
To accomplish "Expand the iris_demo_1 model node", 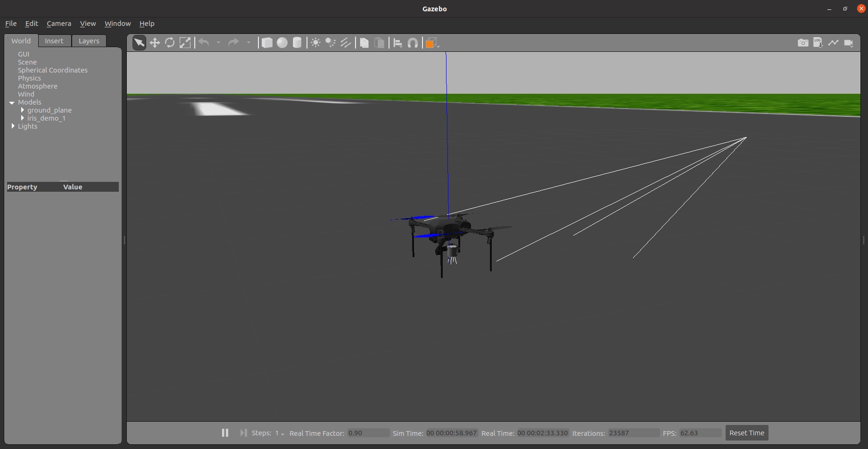I will [22, 118].
